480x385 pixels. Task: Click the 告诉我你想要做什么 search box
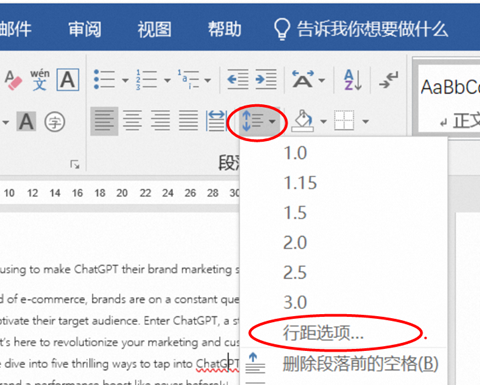372,29
